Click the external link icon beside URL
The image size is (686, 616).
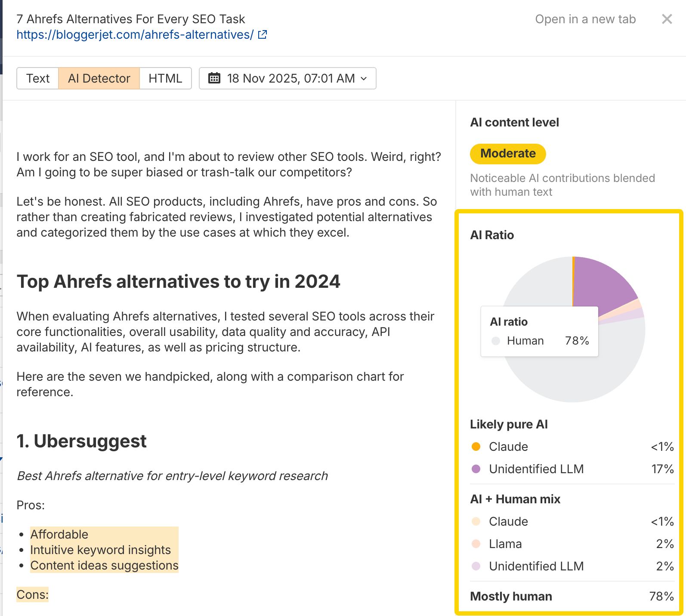click(262, 35)
